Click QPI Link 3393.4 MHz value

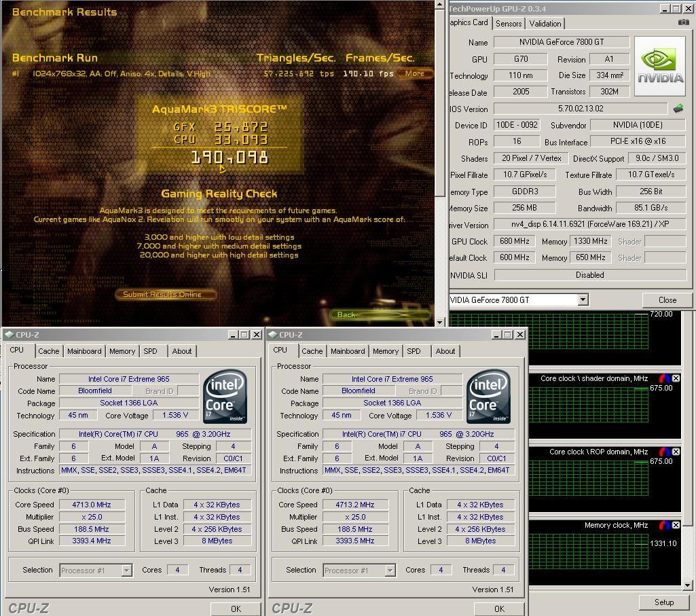tap(92, 541)
